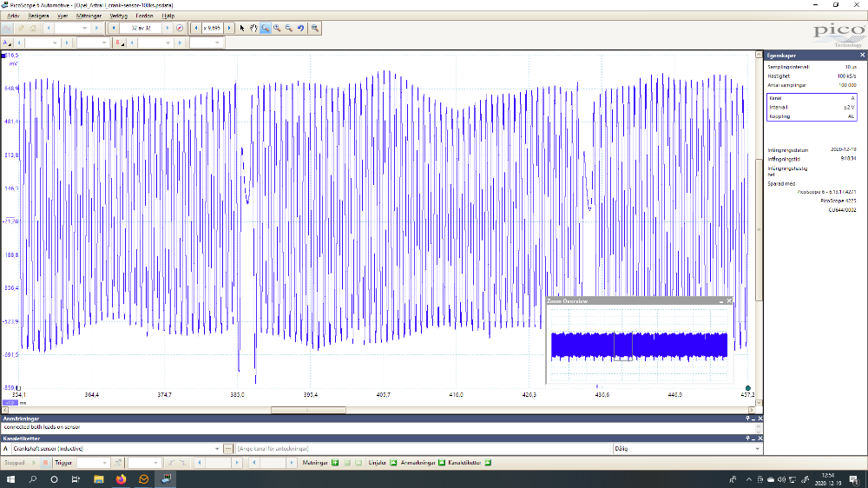Open the buffer navigator compass icon
The image size is (868, 488).
point(180,28)
